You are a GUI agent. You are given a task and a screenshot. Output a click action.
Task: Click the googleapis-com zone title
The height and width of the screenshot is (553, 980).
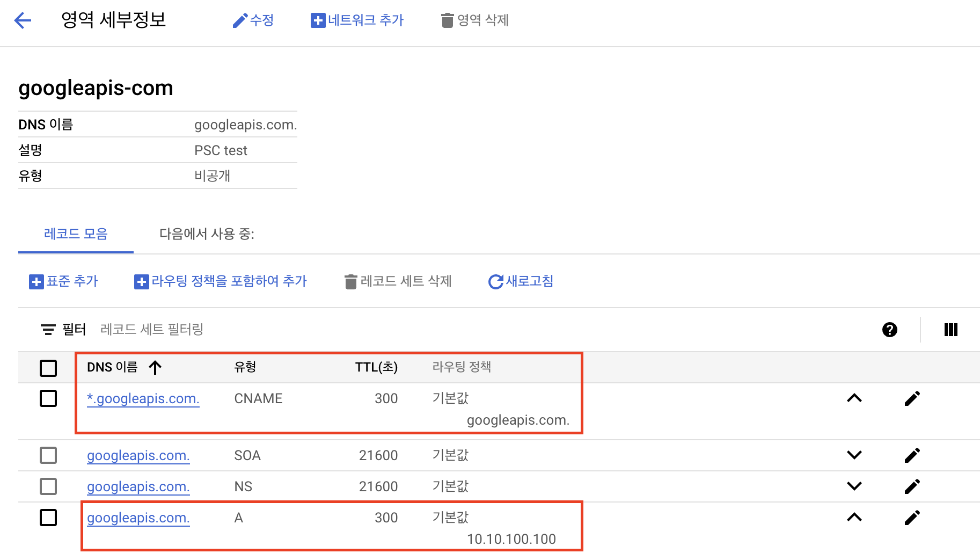point(96,89)
